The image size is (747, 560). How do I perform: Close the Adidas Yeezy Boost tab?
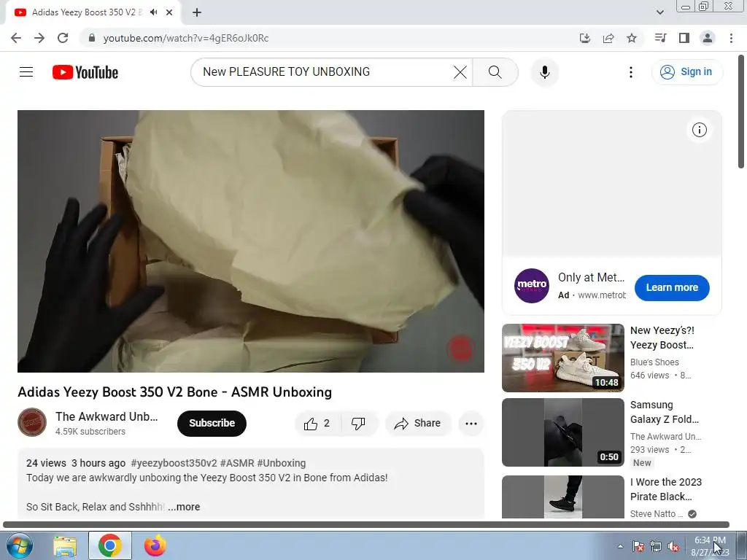click(x=169, y=12)
